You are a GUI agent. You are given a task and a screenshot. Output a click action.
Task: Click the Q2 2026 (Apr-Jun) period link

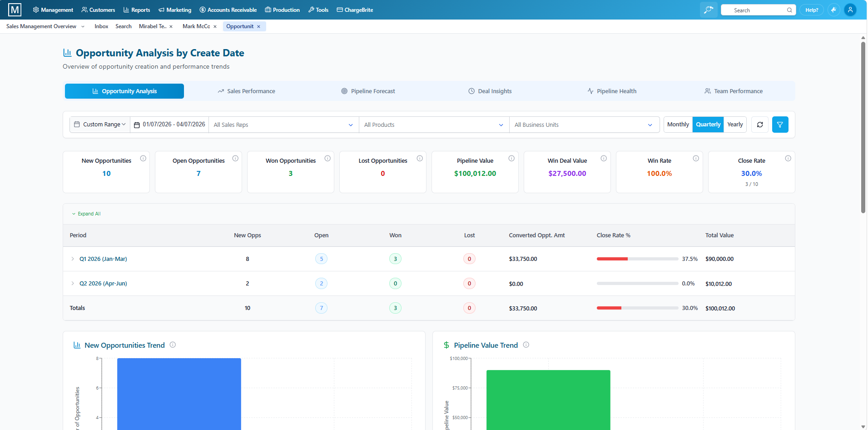pos(103,283)
